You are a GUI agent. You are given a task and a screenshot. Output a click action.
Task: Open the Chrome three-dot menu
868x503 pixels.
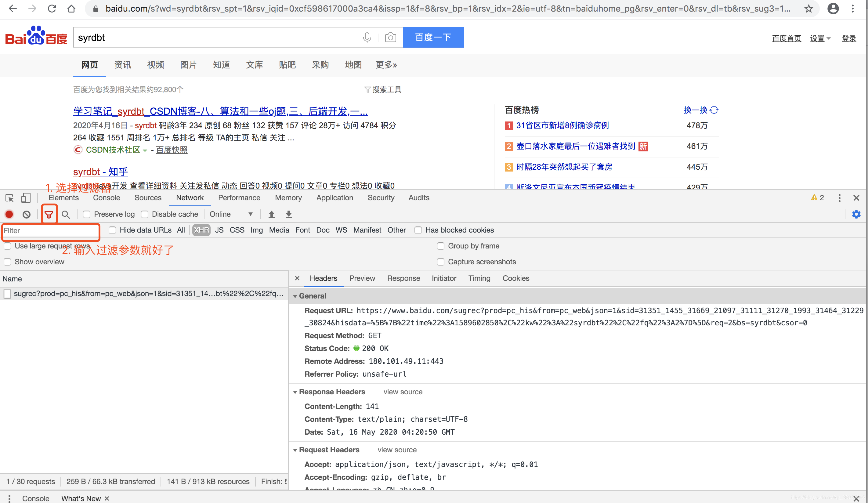tap(852, 9)
